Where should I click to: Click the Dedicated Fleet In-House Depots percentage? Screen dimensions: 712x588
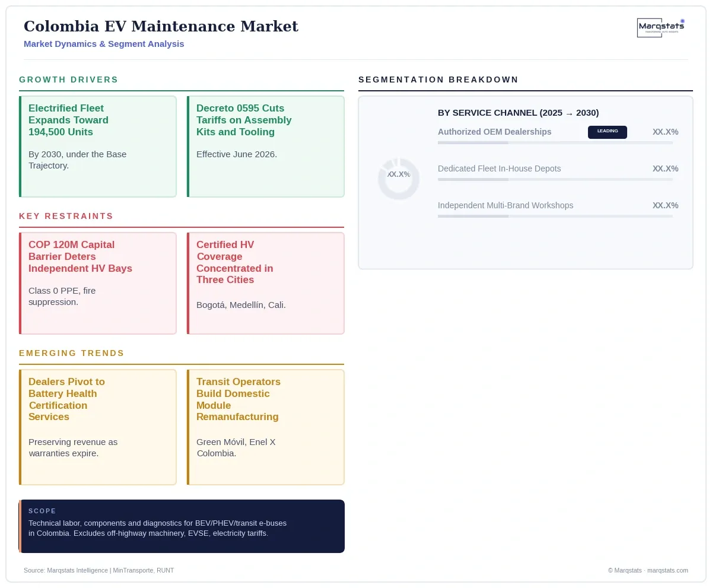point(665,169)
